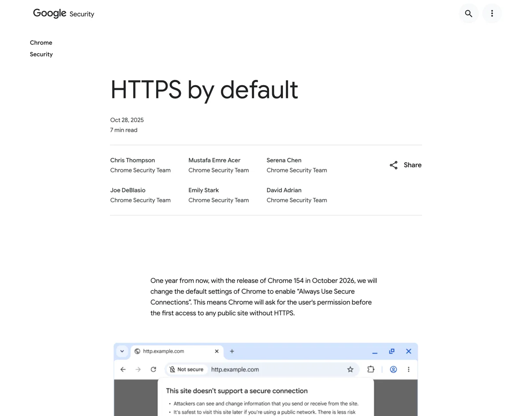Select author name Serena Chen
532x416 pixels.
pyautogui.click(x=284, y=160)
